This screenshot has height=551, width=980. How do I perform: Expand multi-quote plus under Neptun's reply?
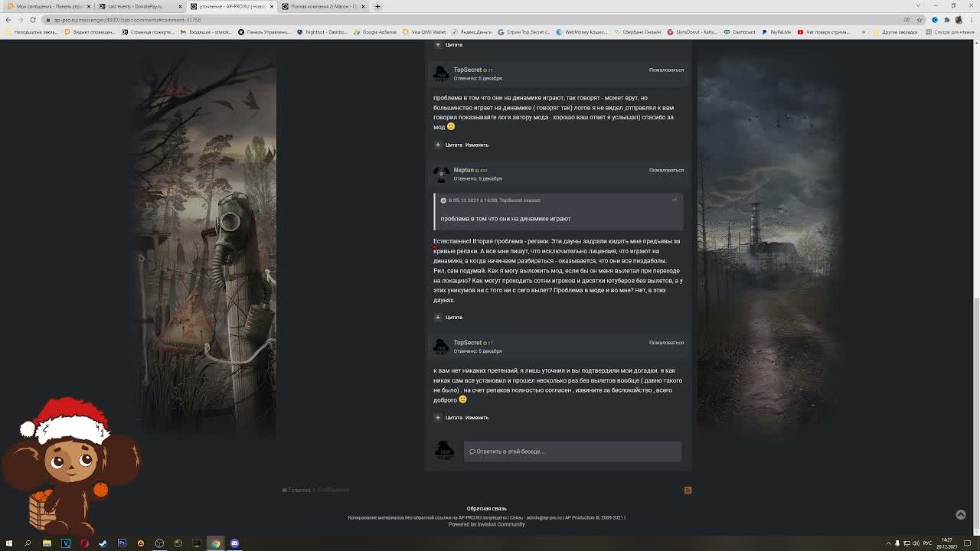point(438,317)
